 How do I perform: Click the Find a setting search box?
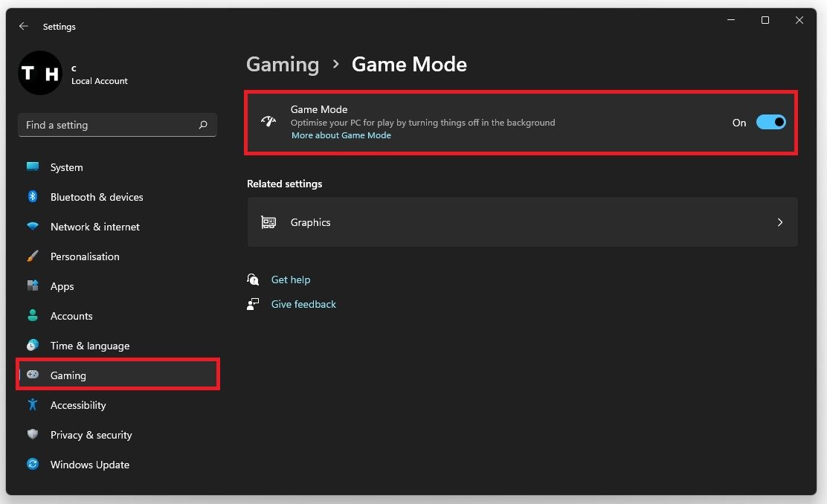(x=112, y=125)
